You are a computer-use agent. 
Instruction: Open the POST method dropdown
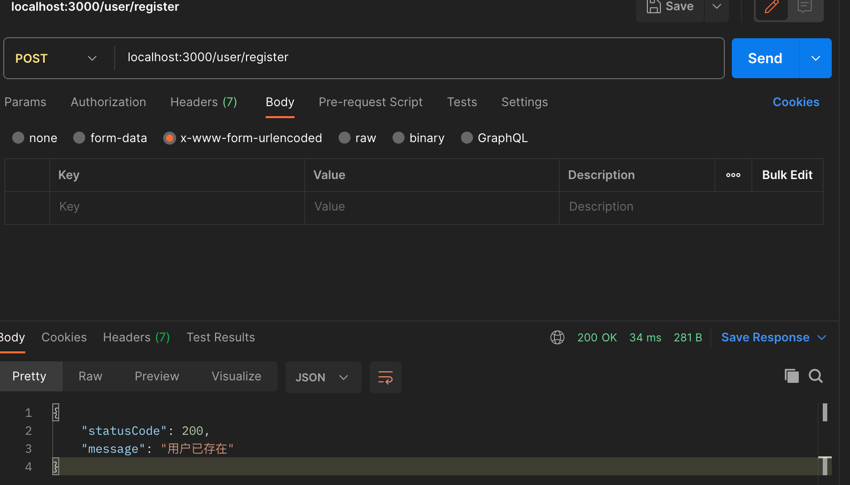point(57,58)
